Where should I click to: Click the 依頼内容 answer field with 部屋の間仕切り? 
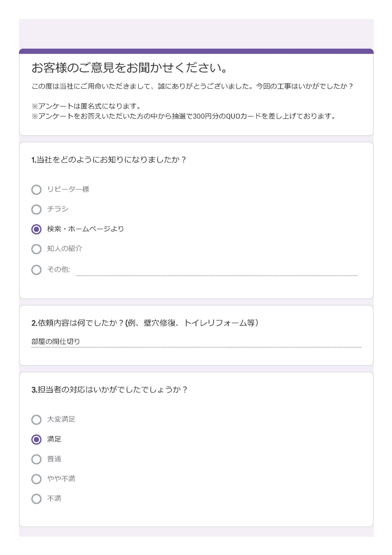[x=196, y=342]
